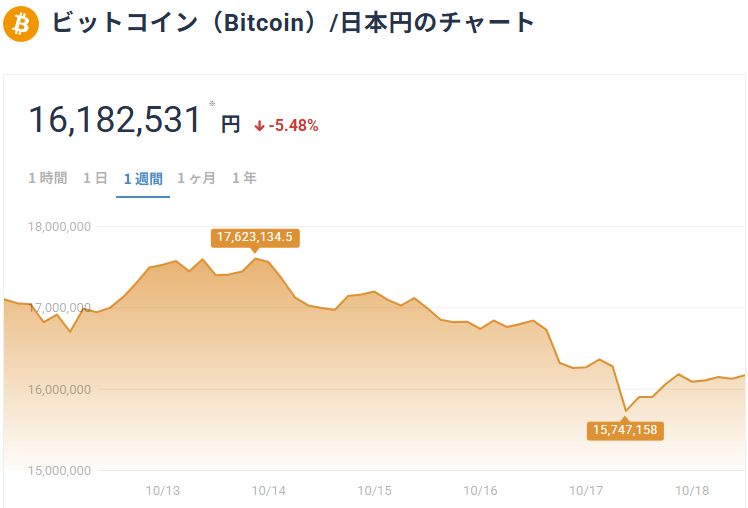
Task: Click the red down-arrow price change icon
Action: click(259, 126)
